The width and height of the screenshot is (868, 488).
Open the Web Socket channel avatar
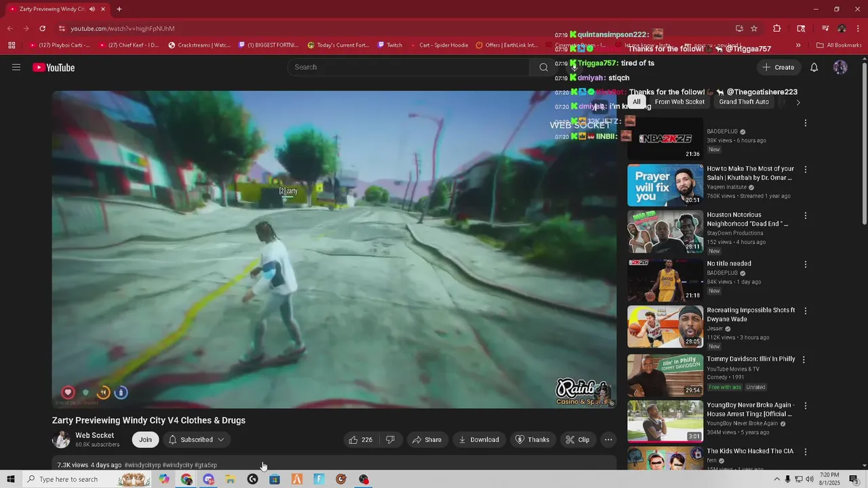coord(61,440)
